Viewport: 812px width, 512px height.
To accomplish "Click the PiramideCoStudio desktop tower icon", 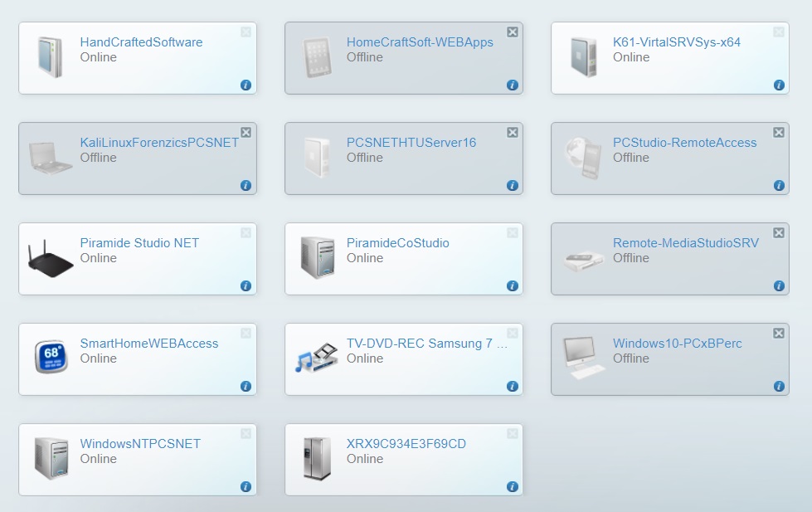I will 317,257.
